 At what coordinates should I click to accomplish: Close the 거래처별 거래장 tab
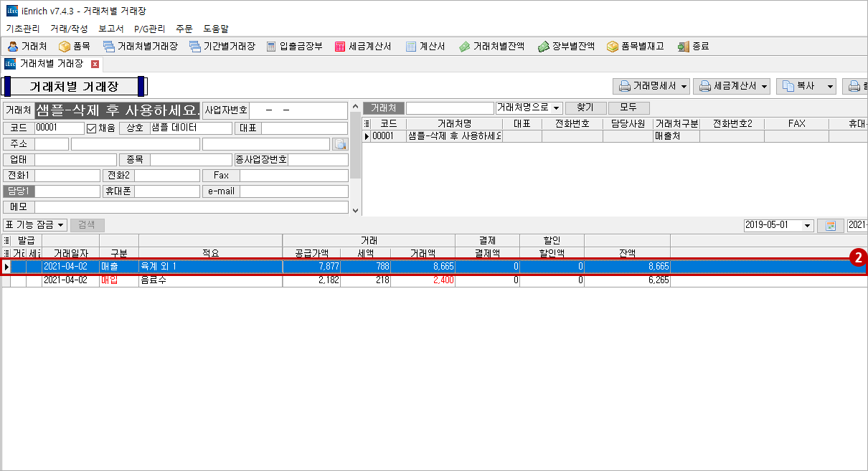(x=95, y=64)
